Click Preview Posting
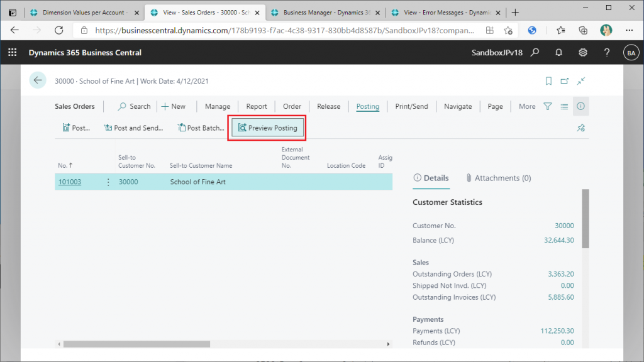This screenshot has height=362, width=644. 268,128
